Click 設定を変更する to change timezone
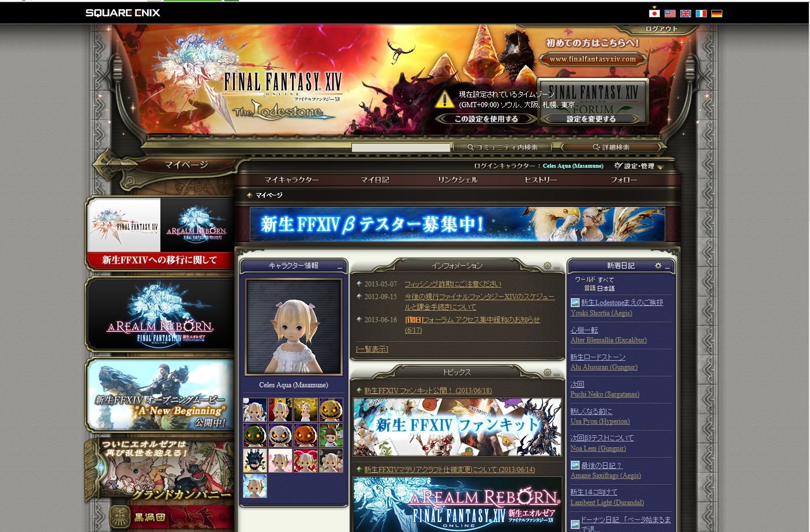 (591, 119)
